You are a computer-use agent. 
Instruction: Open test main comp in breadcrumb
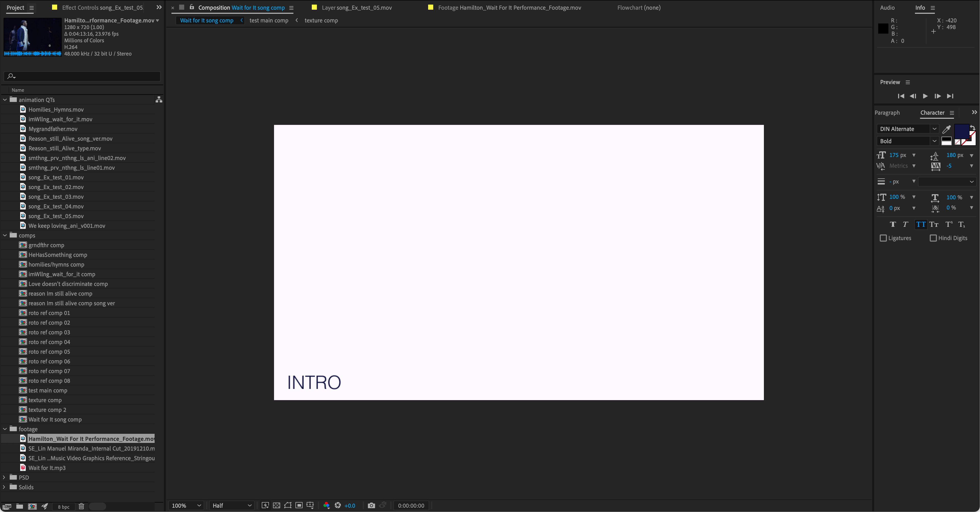269,21
